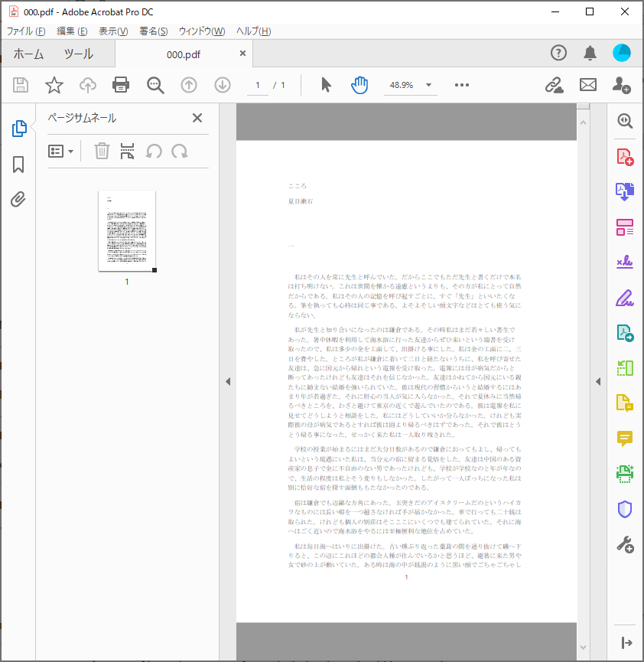Screen dimensions: 644x662
Task: Delete selected page with trash icon
Action: coord(102,151)
